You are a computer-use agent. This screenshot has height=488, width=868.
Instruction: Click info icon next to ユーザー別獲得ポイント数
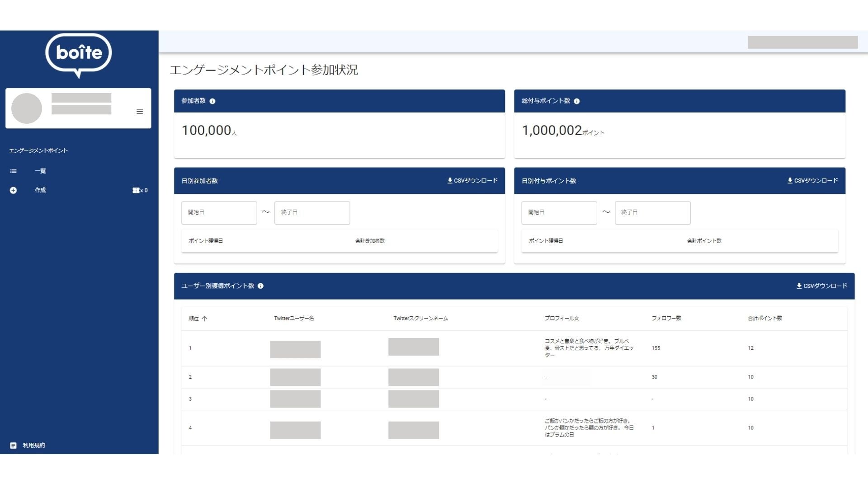[260, 286]
